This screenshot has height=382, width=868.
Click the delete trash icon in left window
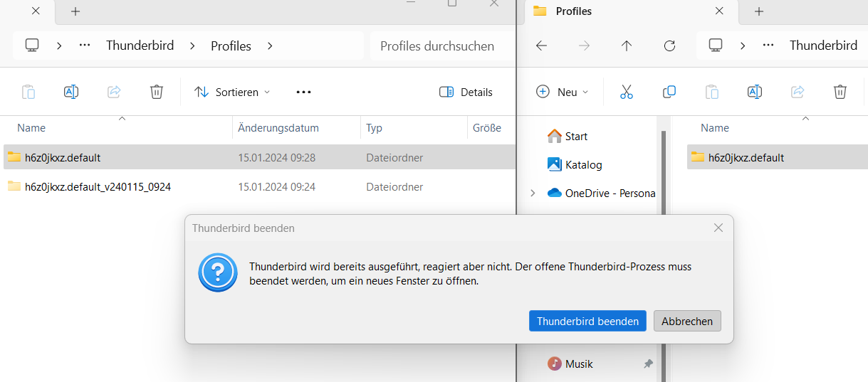click(x=157, y=92)
